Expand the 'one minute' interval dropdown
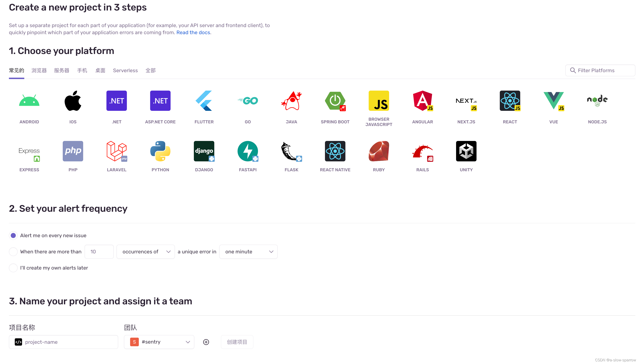Image resolution: width=639 pixels, height=364 pixels. 248,252
